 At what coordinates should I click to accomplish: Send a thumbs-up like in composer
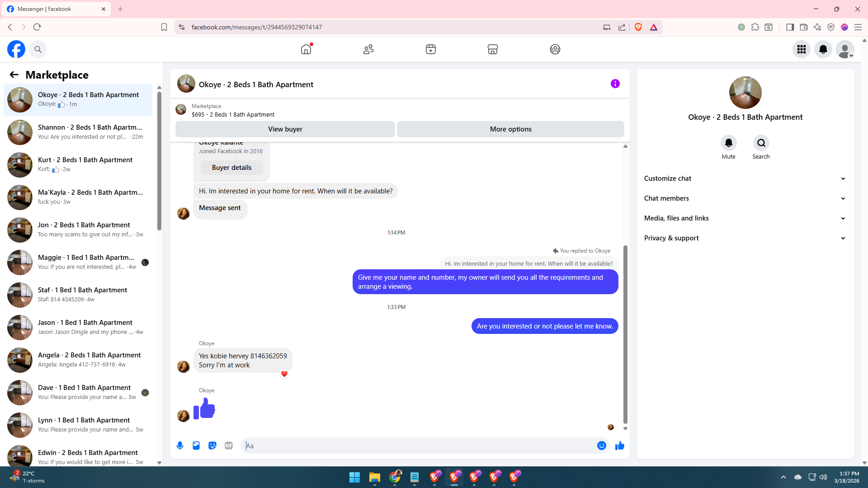[620, 446]
